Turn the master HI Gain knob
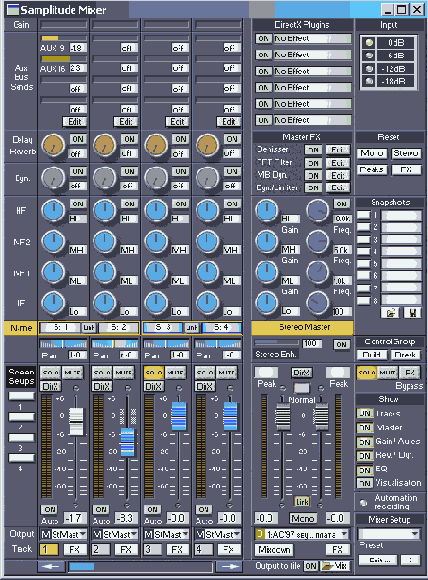This screenshot has width=428, height=580. pyautogui.click(x=267, y=210)
